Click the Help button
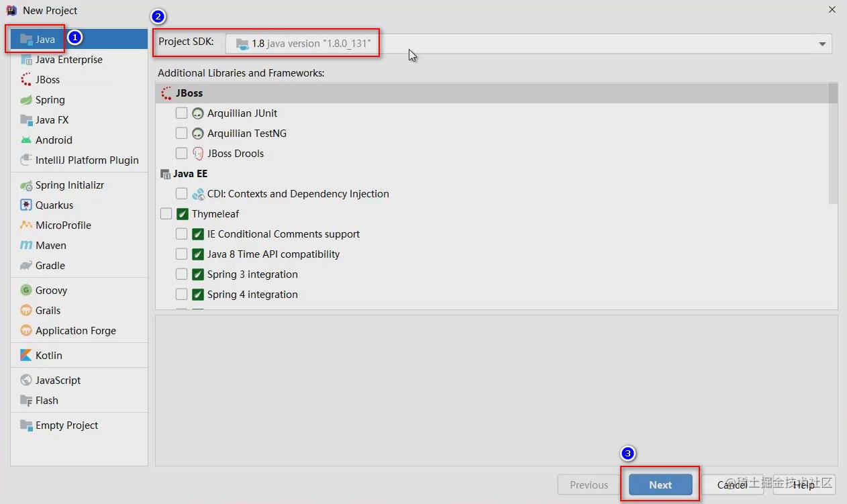Screen dimensions: 847x504 803,485
